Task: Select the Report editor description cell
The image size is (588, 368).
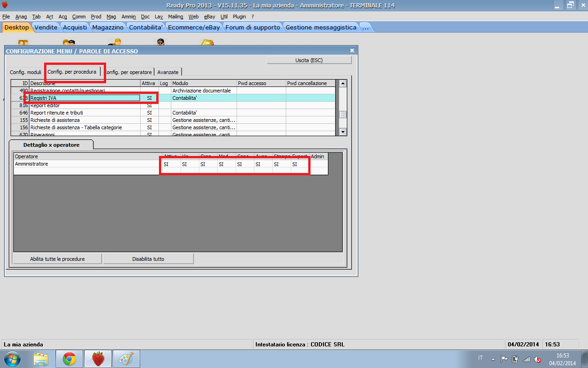Action: (85, 105)
